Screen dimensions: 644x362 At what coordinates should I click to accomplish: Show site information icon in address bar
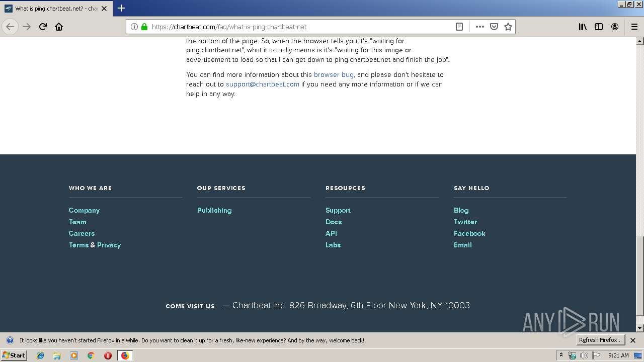coord(134,27)
